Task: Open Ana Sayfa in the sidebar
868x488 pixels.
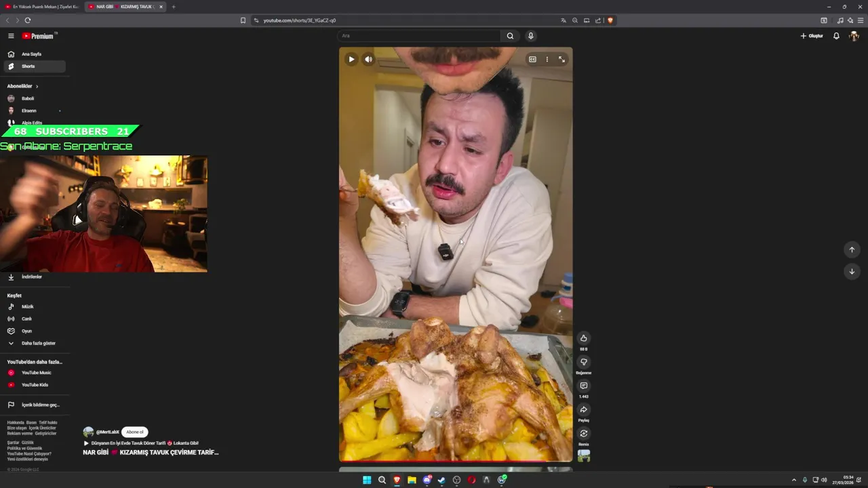Action: click(34, 54)
